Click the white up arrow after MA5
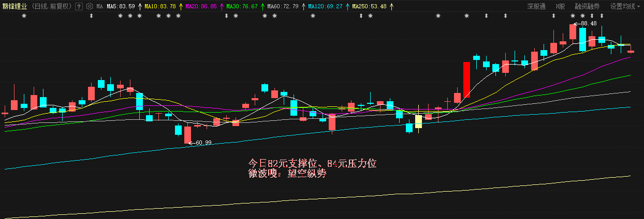The image size is (644, 219). [140, 7]
